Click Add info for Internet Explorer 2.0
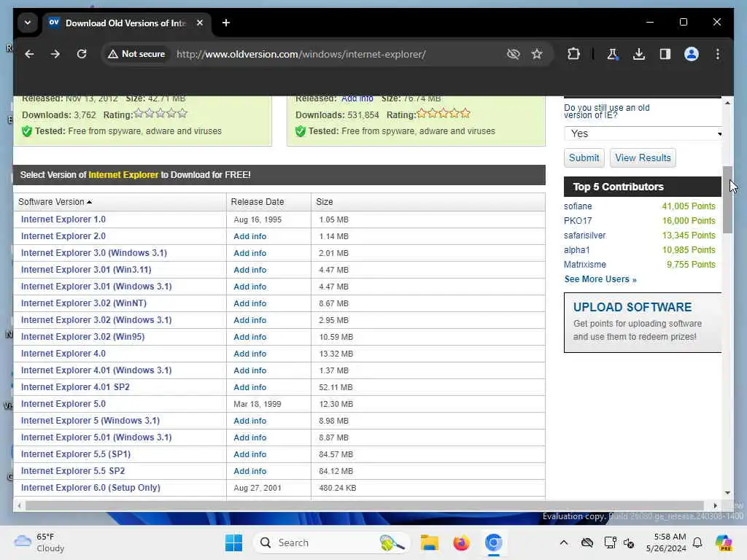Screen dimensions: 747x560 coord(250,236)
